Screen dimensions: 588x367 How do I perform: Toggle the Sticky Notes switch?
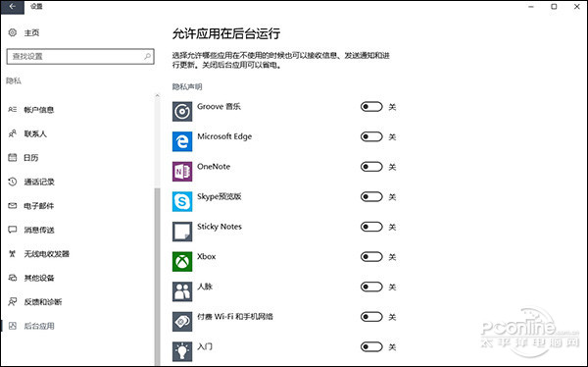(x=371, y=228)
